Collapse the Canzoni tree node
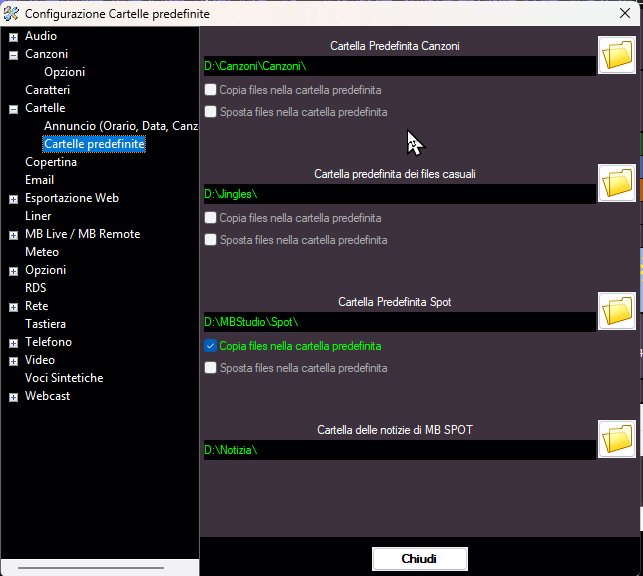The height and width of the screenshot is (576, 643). (x=13, y=55)
